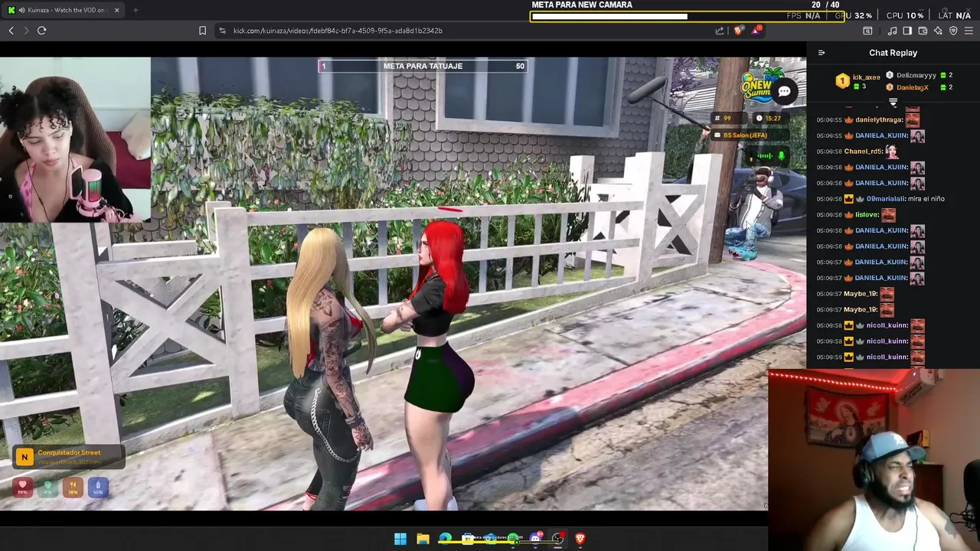
Task: Click the yellow N compass badge
Action: [x=24, y=457]
